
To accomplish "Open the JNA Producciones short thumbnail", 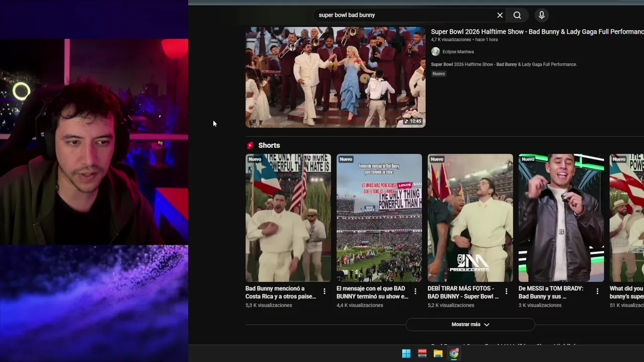I will click(470, 218).
